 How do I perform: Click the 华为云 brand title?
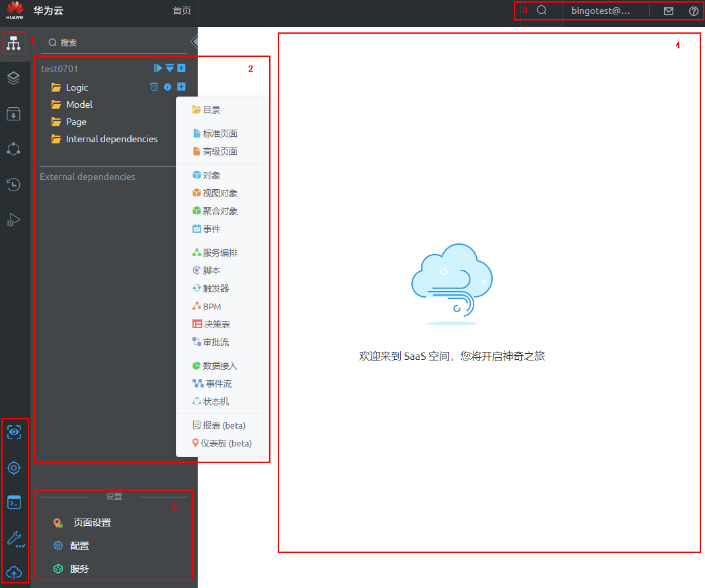pyautogui.click(x=48, y=11)
